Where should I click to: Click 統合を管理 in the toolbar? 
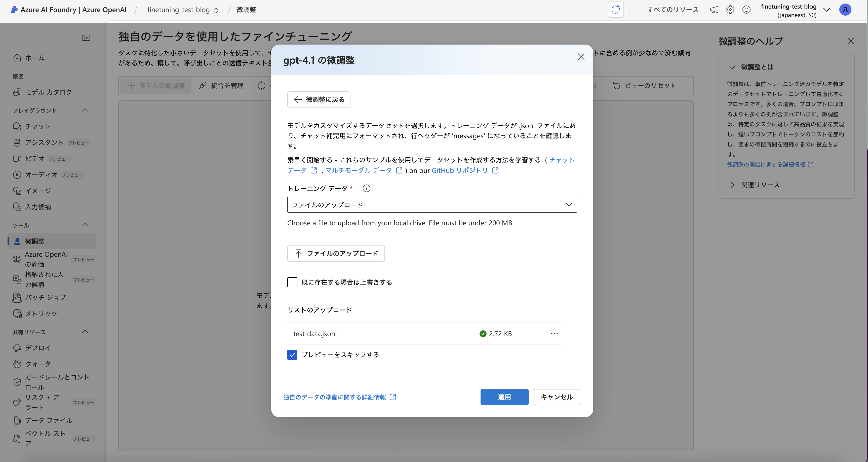[x=221, y=86]
